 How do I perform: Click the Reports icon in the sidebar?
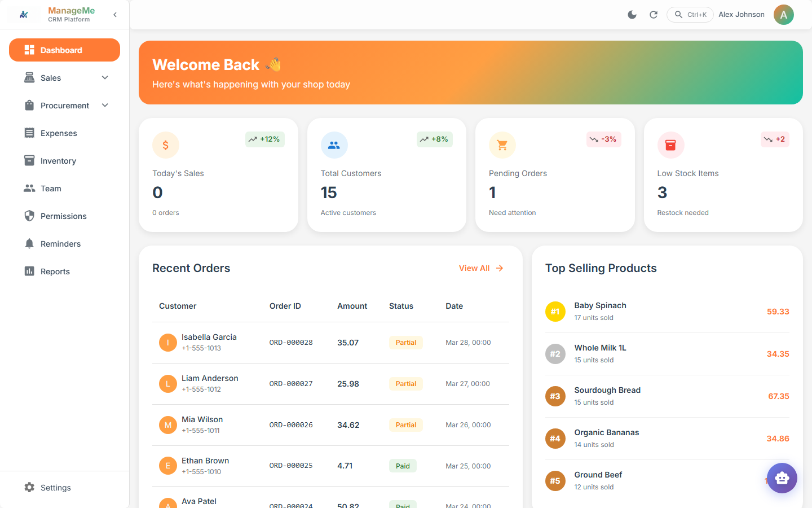[29, 271]
